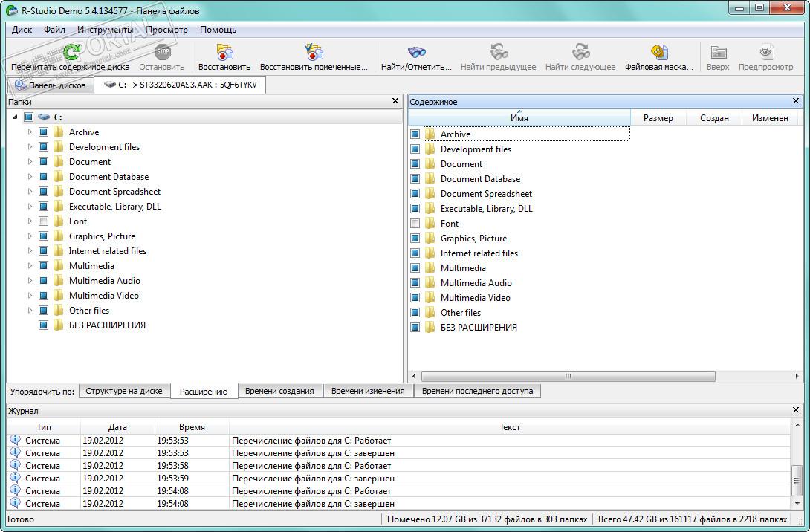Close the Folders (Папки) panel
Image resolution: width=810 pixels, height=532 pixels.
(x=395, y=101)
